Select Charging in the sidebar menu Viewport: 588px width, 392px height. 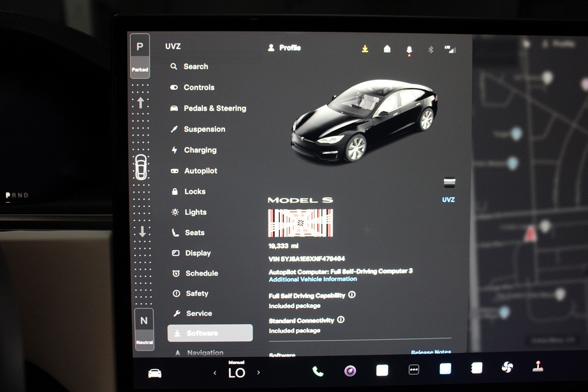[x=200, y=150]
